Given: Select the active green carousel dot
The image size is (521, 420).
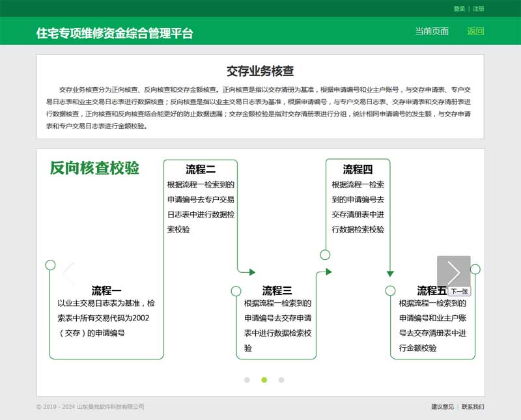Looking at the screenshot, I should (x=264, y=380).
